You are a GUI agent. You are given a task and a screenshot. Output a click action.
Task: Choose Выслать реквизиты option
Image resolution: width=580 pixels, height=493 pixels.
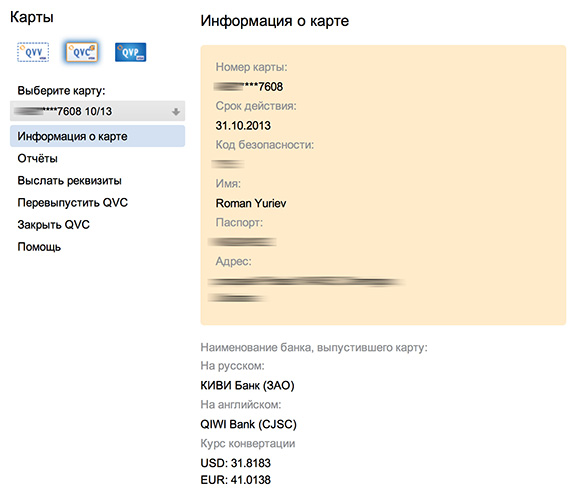pos(70,180)
